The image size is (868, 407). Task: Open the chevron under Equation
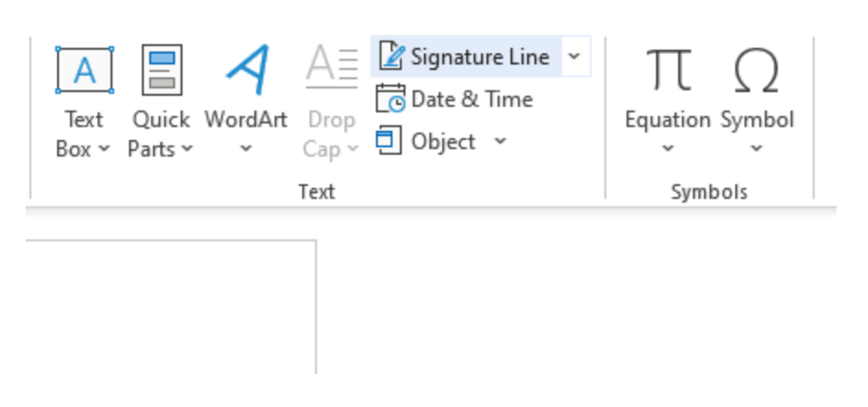pyautogui.click(x=668, y=149)
